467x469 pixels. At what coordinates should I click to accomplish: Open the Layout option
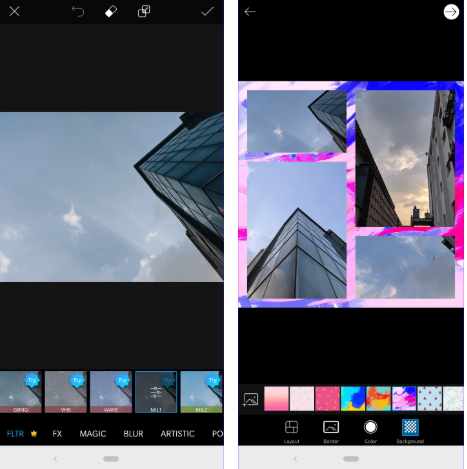coord(291,432)
